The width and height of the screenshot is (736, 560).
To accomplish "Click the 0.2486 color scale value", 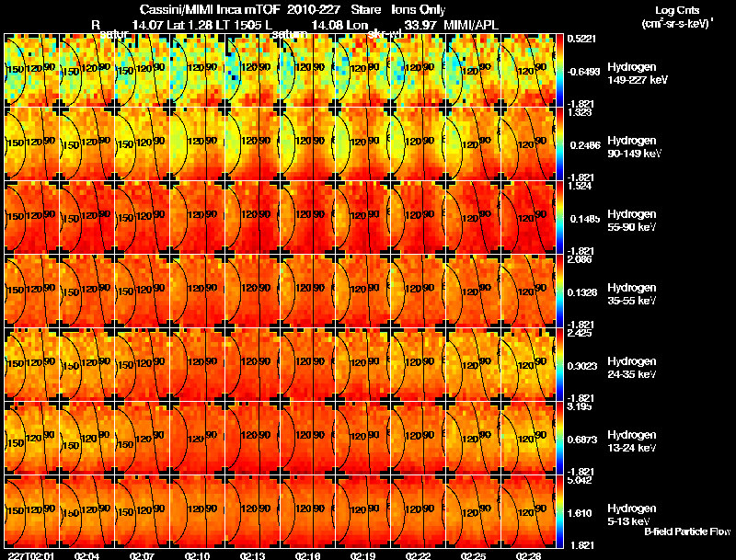I will pos(583,145).
